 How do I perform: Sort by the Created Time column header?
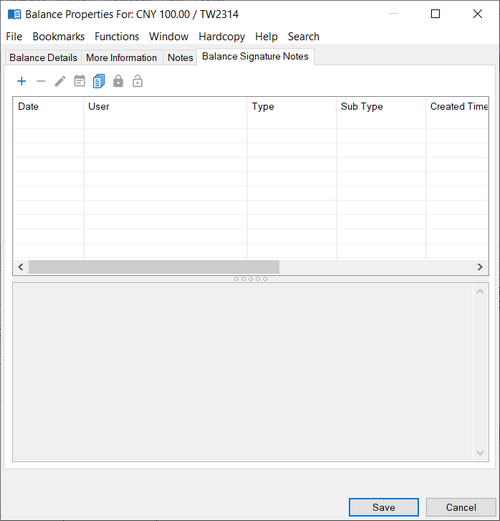point(457,106)
